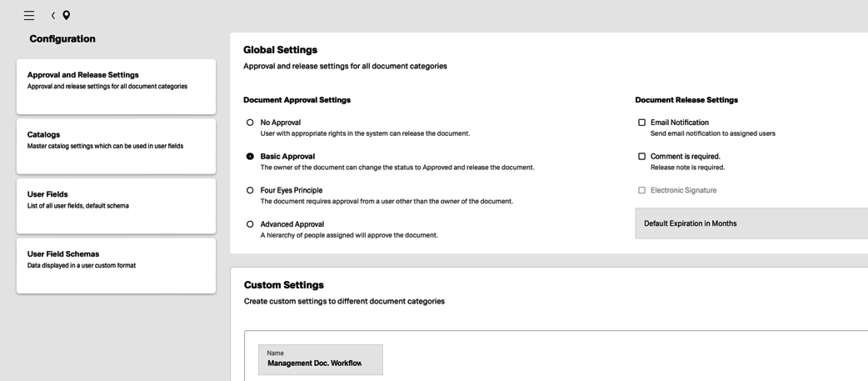This screenshot has height=381, width=868.
Task: Select the Basic Approval radio option
Action: point(250,157)
